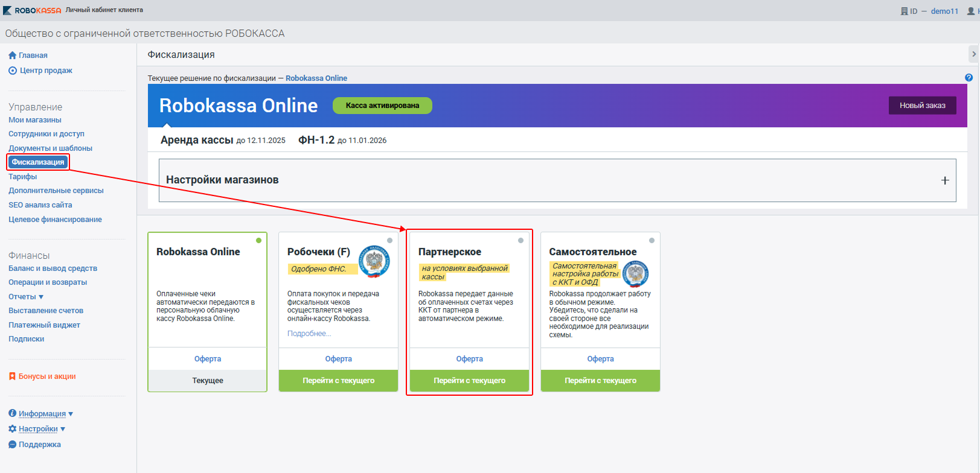This screenshot has height=473, width=980.
Task: Open Оферта on Партнерское card
Action: pos(470,358)
